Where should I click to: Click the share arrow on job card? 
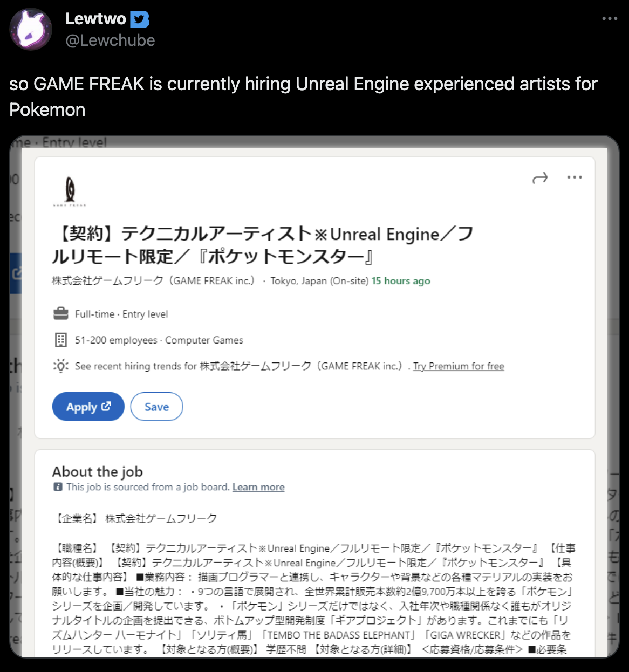[x=540, y=178]
